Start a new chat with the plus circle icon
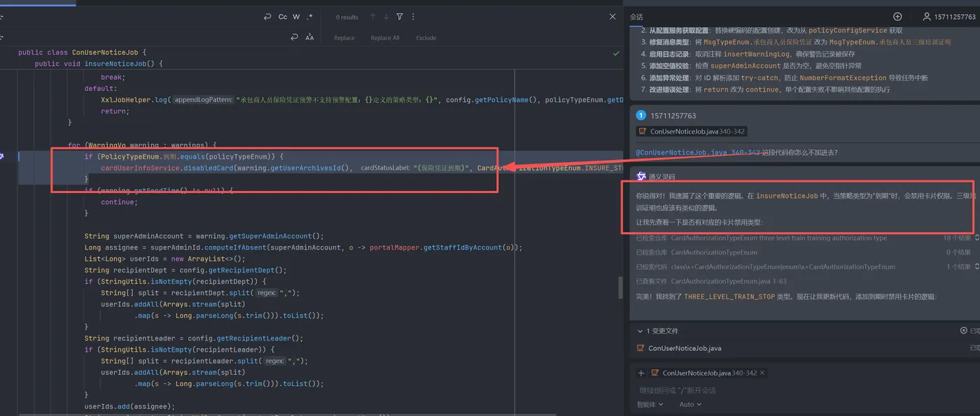This screenshot has width=980, height=416. [x=897, y=17]
